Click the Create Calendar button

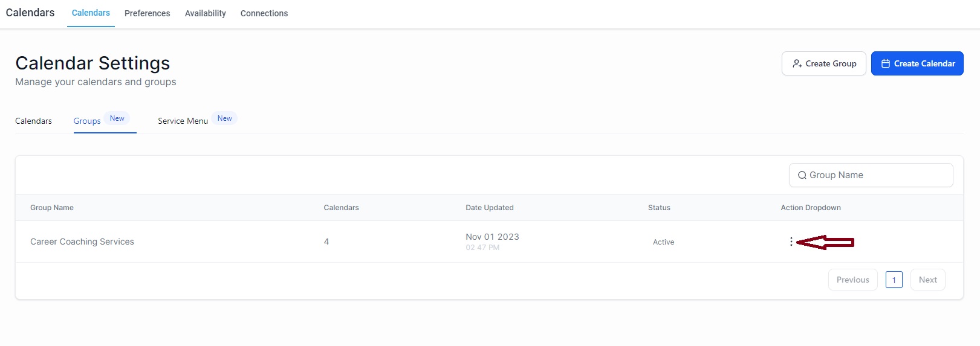click(x=917, y=63)
